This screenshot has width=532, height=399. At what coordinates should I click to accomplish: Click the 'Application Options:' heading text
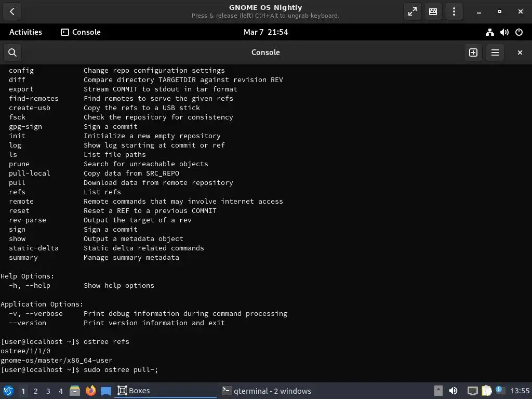pos(42,304)
